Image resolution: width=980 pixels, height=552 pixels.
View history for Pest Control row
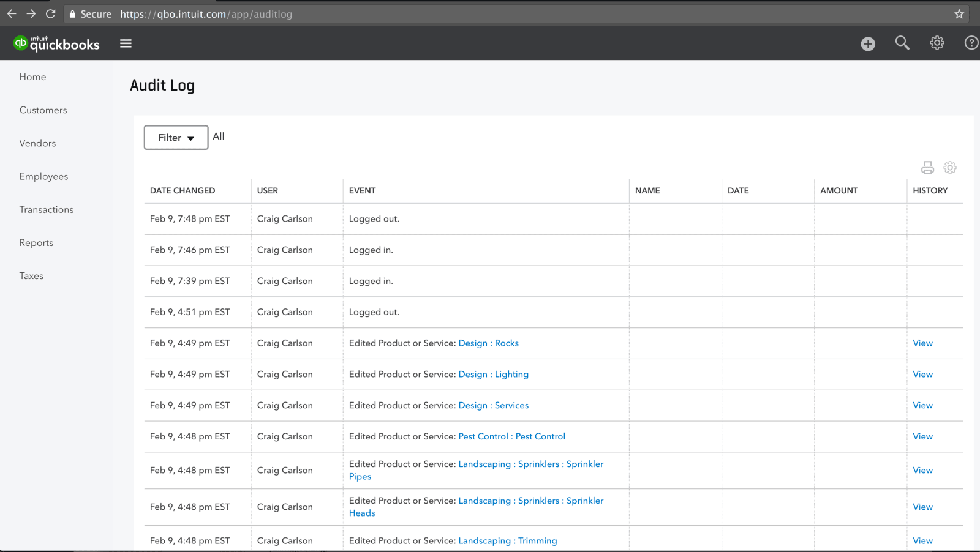pyautogui.click(x=922, y=436)
